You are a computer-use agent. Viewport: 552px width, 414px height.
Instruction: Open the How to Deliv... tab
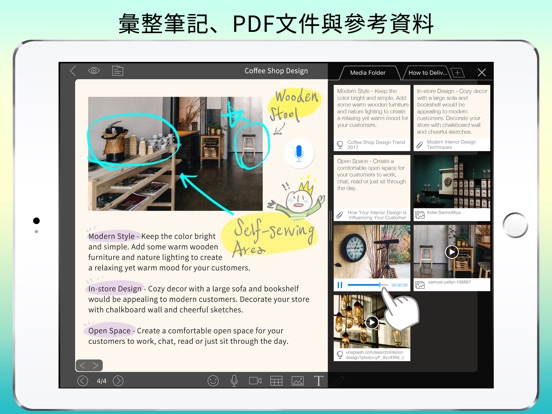click(x=427, y=73)
